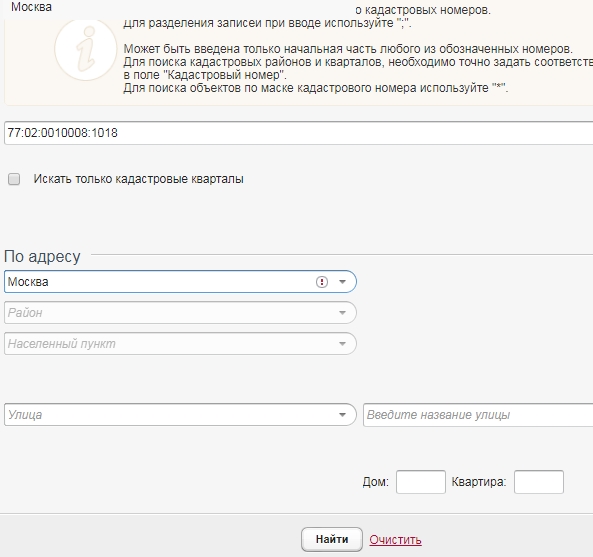The height and width of the screenshot is (557, 593).
Task: Click the 'Введите название улицы' text field
Action: [478, 415]
